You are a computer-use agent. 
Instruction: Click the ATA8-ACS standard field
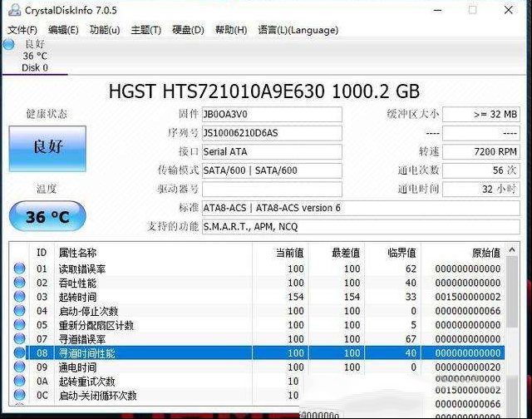pos(361,208)
